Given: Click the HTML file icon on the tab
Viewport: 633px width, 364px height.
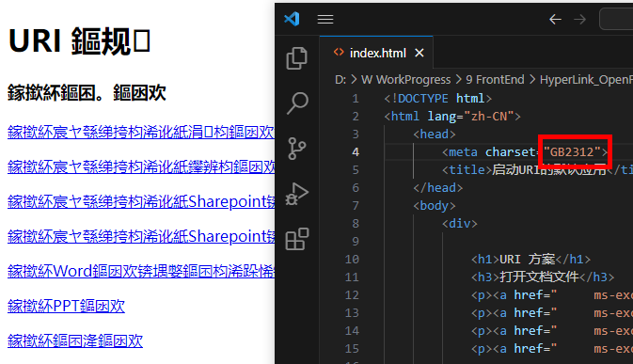Looking at the screenshot, I should (x=339, y=53).
